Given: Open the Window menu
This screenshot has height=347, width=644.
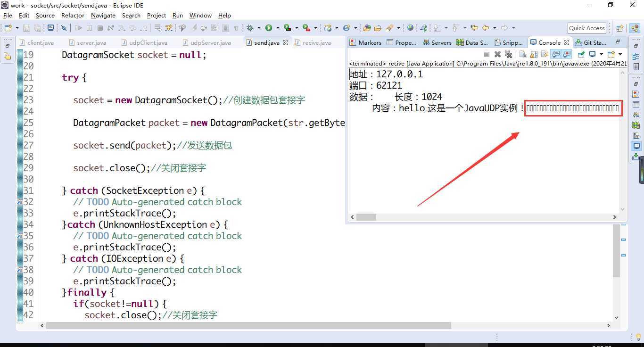Looking at the screenshot, I should tap(200, 15).
